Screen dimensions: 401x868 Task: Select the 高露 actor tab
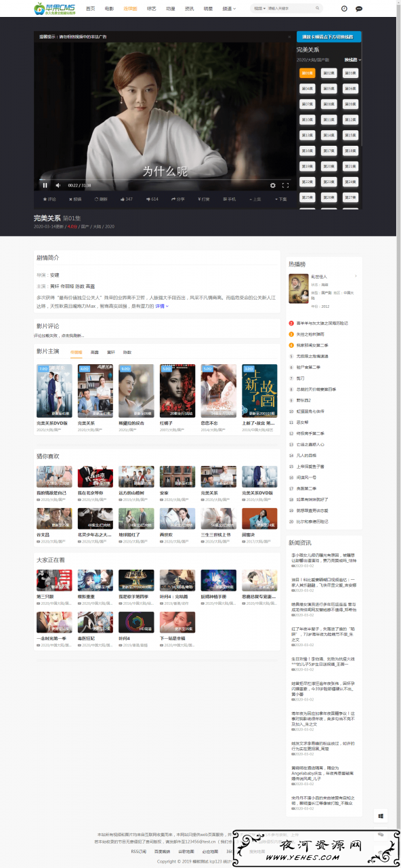pos(95,353)
